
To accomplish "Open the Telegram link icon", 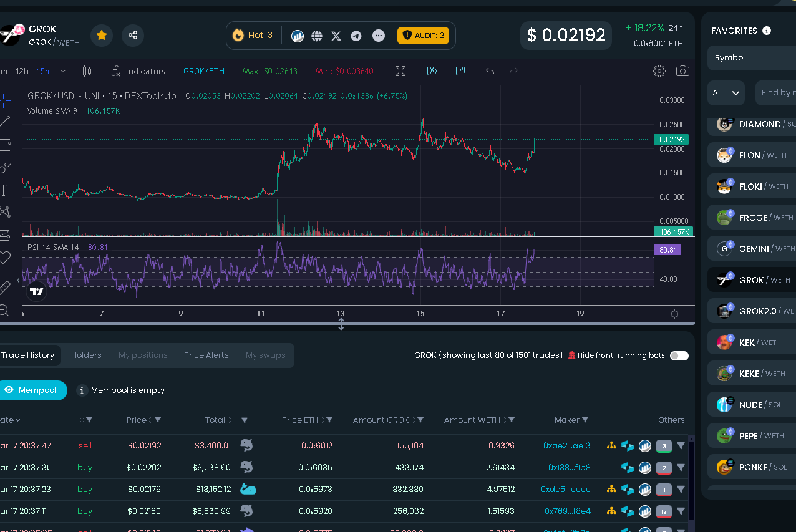I will pos(356,36).
